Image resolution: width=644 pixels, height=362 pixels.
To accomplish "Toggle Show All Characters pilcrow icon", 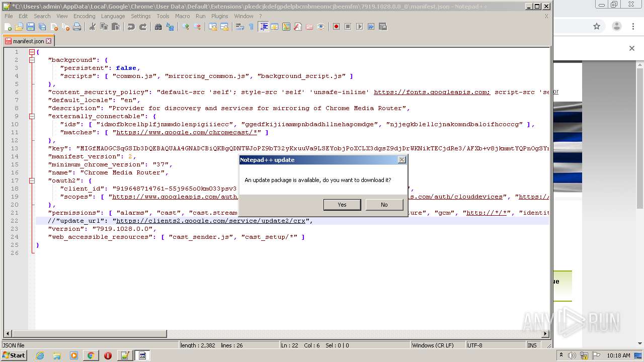I will [x=252, y=27].
